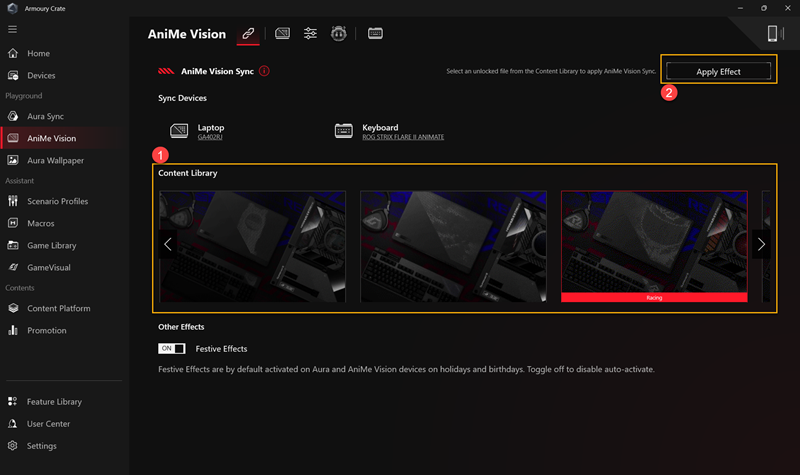The width and height of the screenshot is (800, 475).
Task: Show previous Content Library items
Action: (168, 244)
